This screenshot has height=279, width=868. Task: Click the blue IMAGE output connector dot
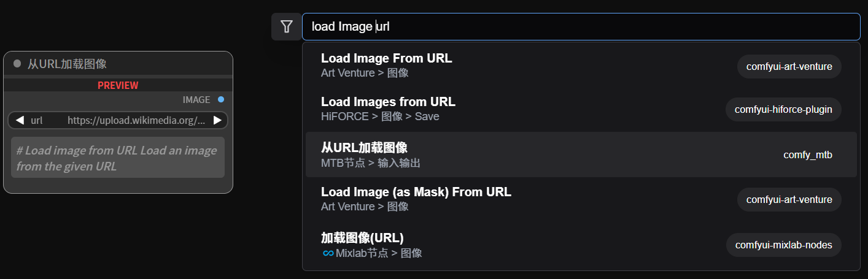coord(221,99)
